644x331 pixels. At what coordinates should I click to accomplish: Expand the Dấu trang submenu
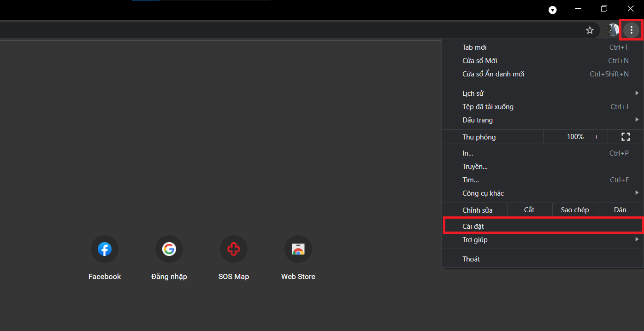click(x=543, y=120)
